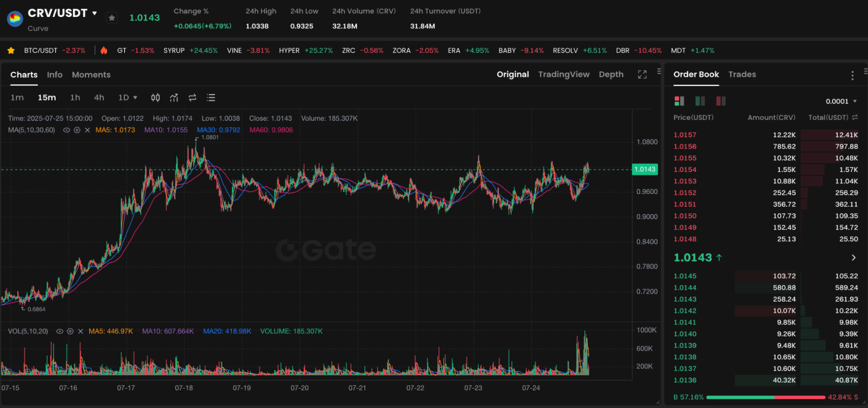Select the 4h timeframe

99,98
